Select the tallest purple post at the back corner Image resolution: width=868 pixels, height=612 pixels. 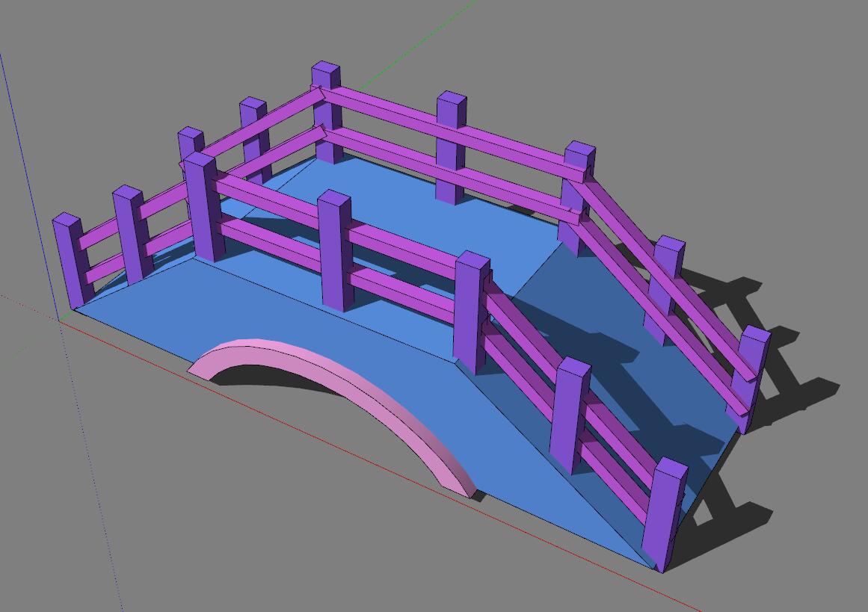[327, 112]
